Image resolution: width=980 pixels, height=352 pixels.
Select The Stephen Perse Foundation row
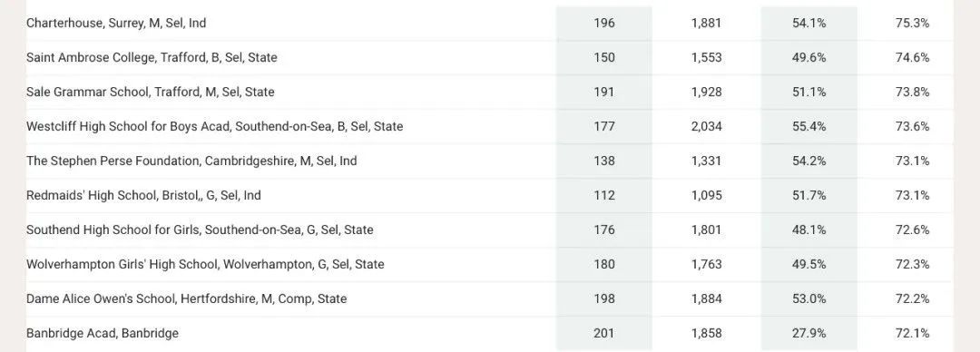pyautogui.click(x=490, y=161)
